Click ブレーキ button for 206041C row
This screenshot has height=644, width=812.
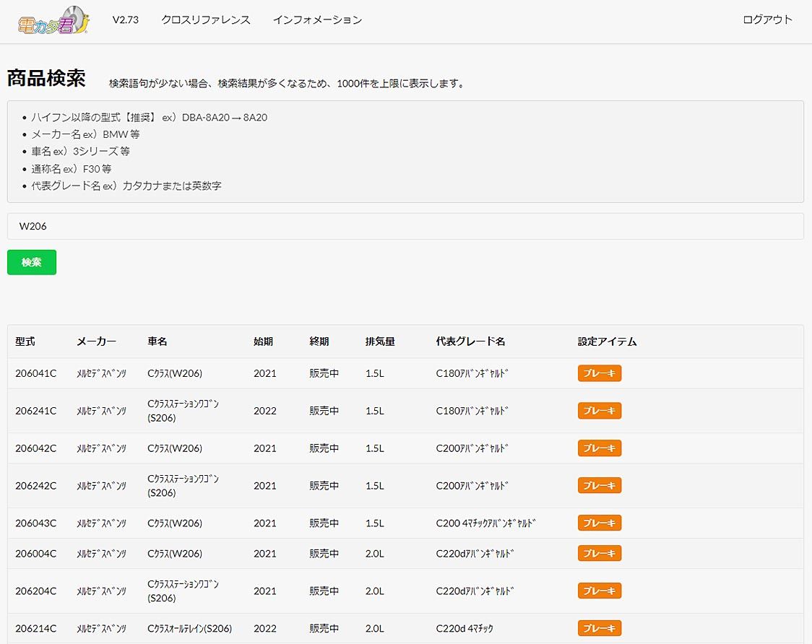599,373
